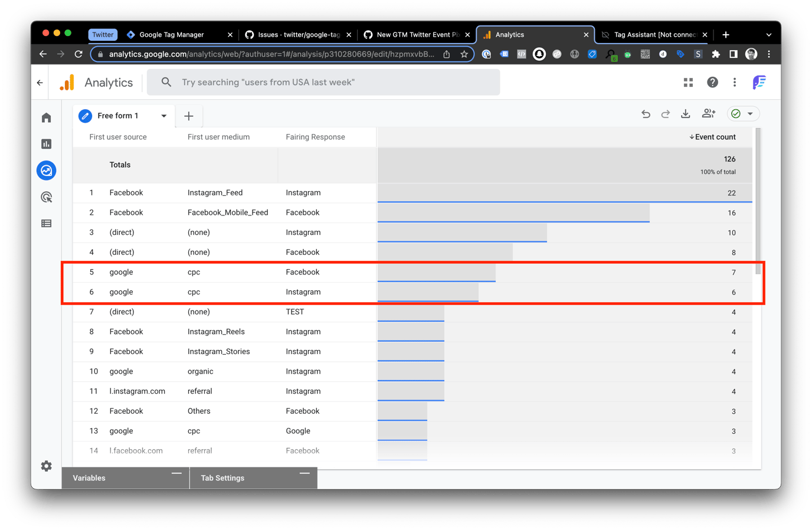Select the Instagram_Feed medium cell
This screenshot has width=812, height=530.
[x=215, y=193]
